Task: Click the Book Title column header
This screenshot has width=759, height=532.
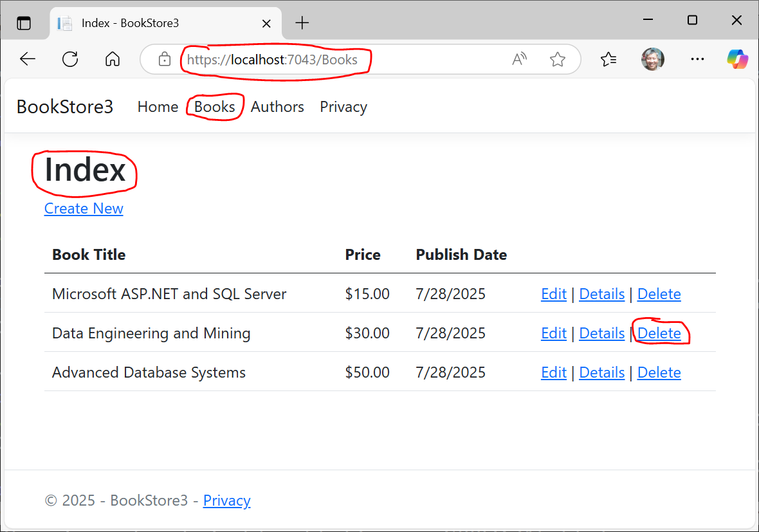Action: 89,255
